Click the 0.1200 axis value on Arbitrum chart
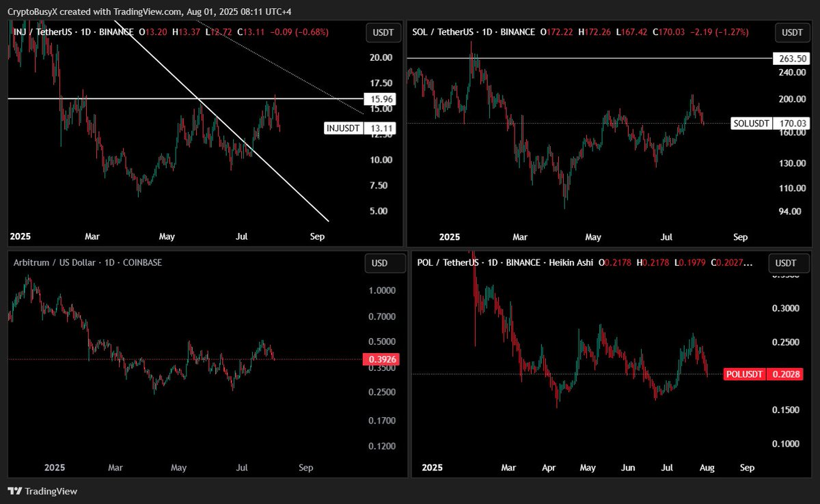This screenshot has width=820, height=504. click(x=381, y=447)
